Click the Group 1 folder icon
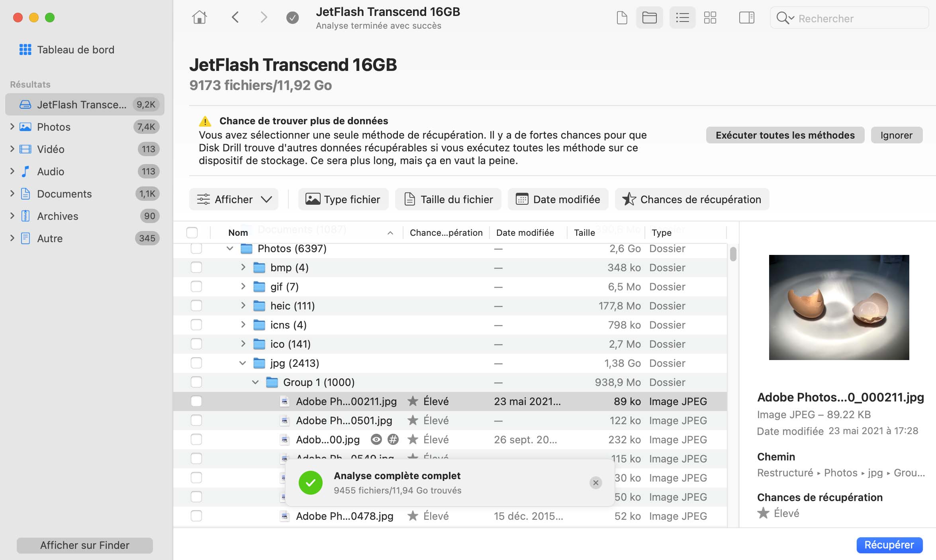Image resolution: width=936 pixels, height=560 pixels. click(272, 382)
